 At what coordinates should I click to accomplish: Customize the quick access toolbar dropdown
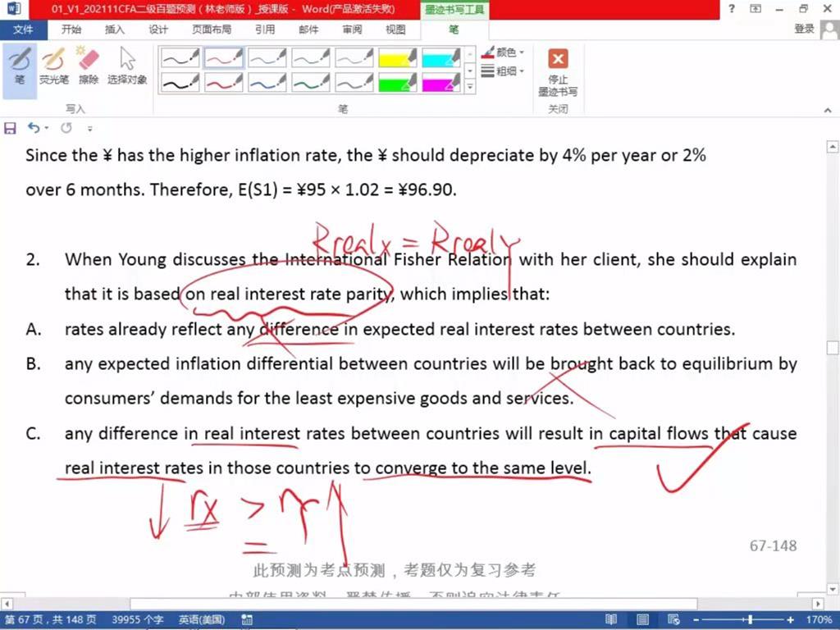pos(90,129)
